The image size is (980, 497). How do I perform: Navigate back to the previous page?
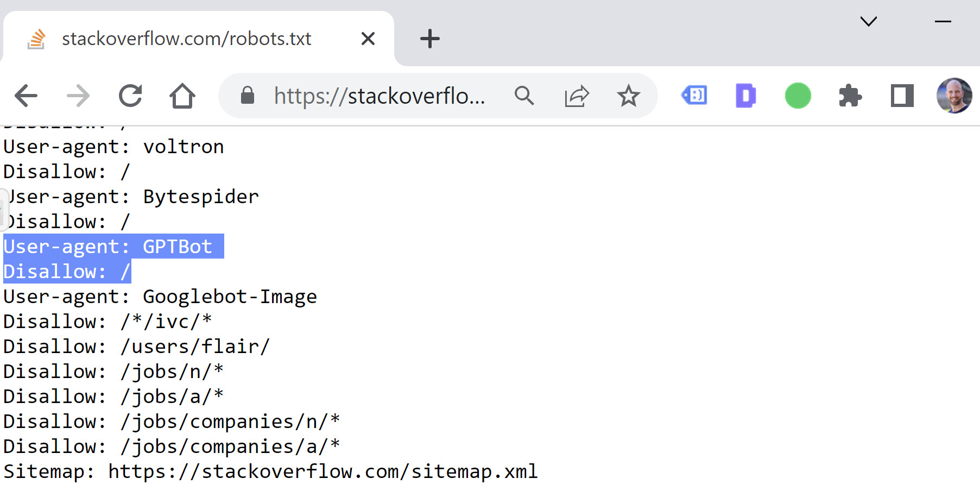[x=26, y=96]
